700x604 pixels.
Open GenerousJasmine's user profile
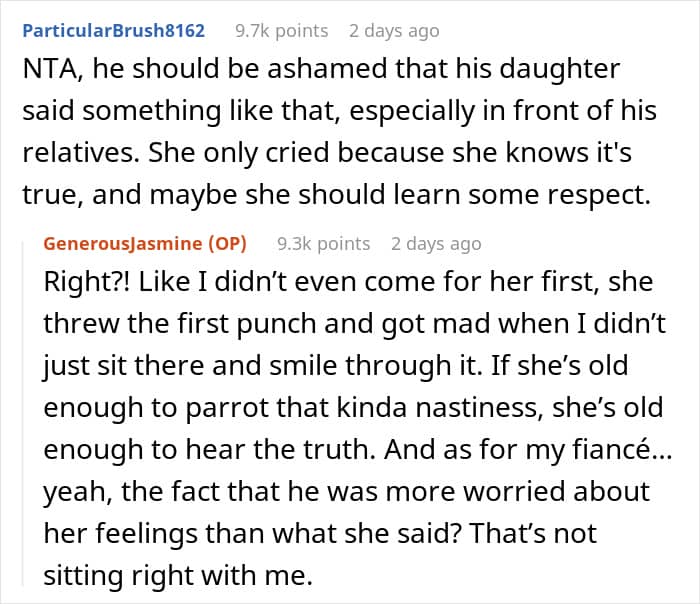[123, 244]
